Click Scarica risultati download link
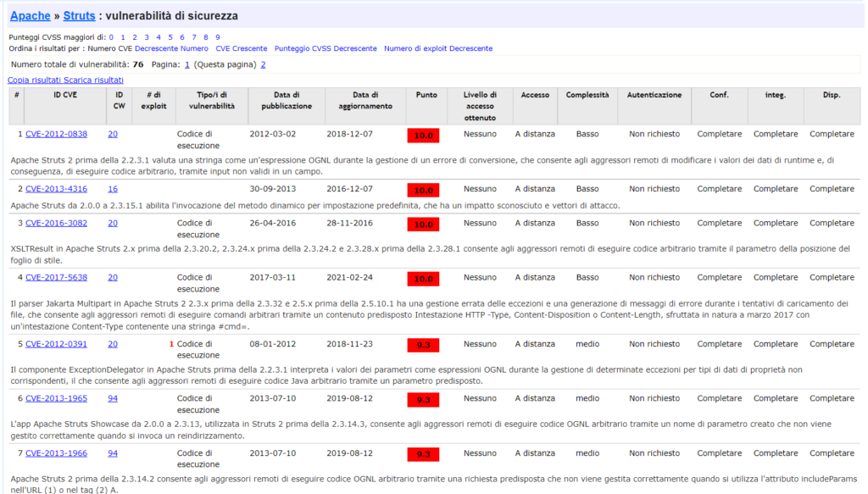868x494 pixels. tap(93, 80)
